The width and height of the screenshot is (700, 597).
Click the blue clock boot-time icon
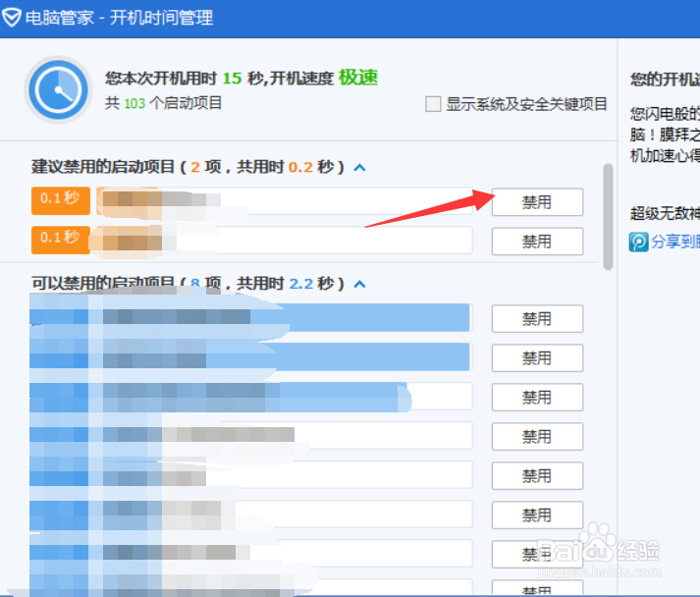pyautogui.click(x=58, y=89)
